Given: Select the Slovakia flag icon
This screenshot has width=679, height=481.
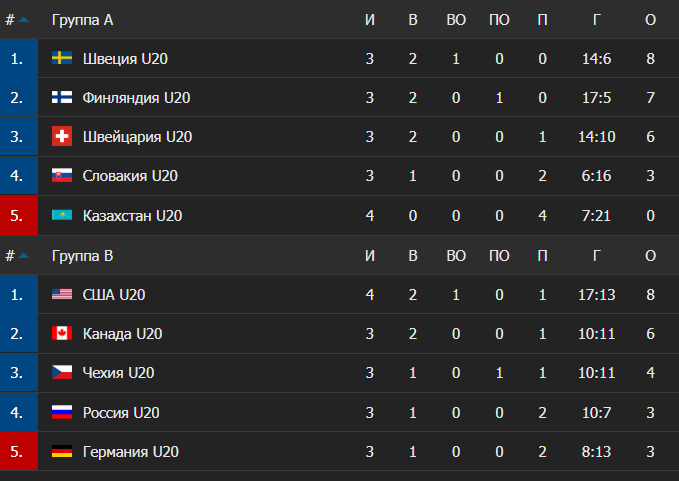Looking at the screenshot, I should point(62,176).
